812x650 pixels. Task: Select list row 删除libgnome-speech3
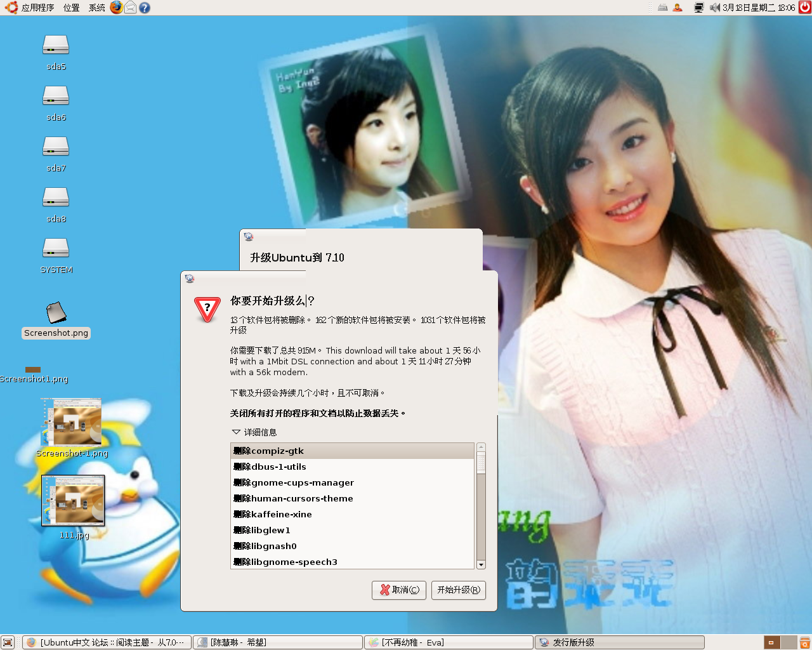(352, 562)
